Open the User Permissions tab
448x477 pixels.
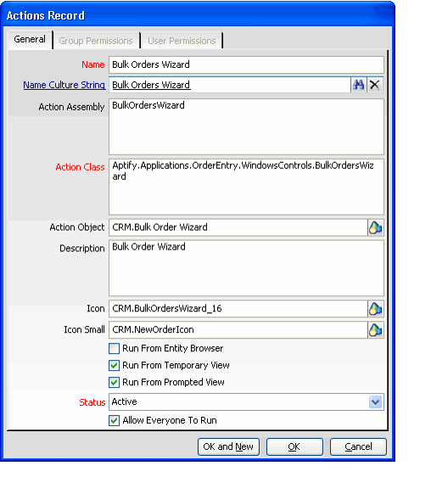(x=182, y=41)
